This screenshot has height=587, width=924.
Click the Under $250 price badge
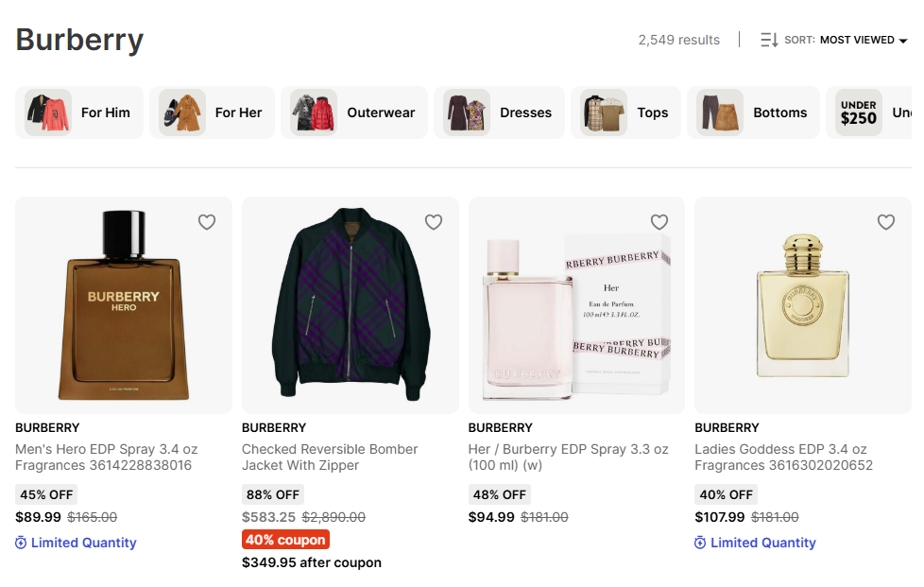859,112
